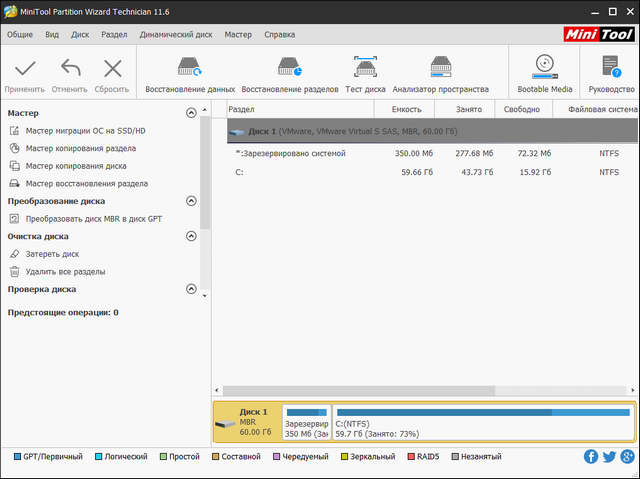The image size is (640, 479).
Task: Collapse the Очистка диска section
Action: [191, 237]
